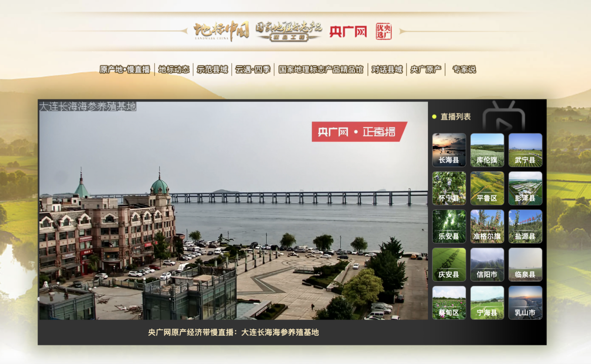Viewport: 591px width, 364px height.
Task: Click the 地标中国 golden logo
Action: click(x=221, y=31)
